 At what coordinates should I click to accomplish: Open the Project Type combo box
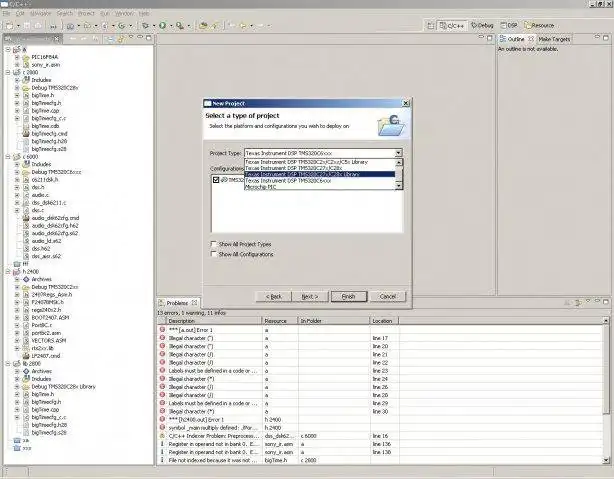(x=323, y=153)
